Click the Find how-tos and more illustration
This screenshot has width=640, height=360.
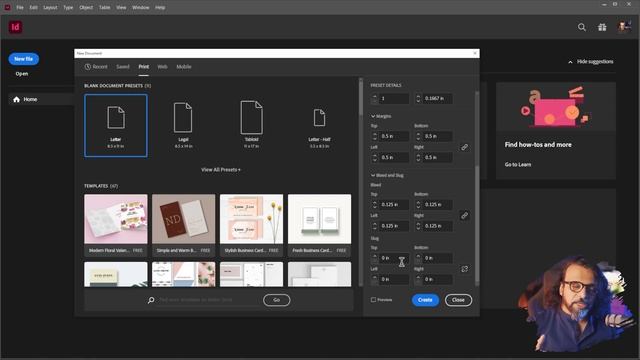556,107
